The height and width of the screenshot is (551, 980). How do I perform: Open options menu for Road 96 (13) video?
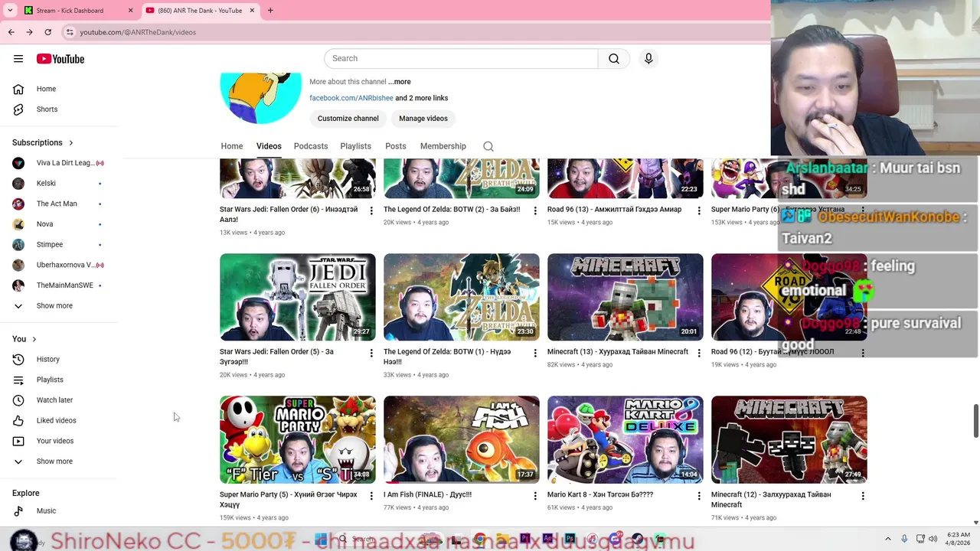699,210
